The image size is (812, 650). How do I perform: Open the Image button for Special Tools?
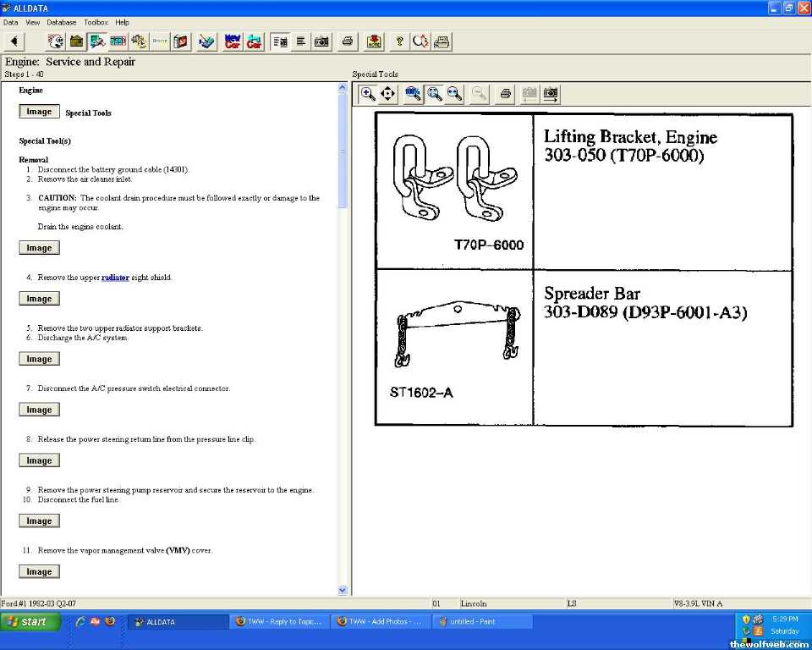39,112
